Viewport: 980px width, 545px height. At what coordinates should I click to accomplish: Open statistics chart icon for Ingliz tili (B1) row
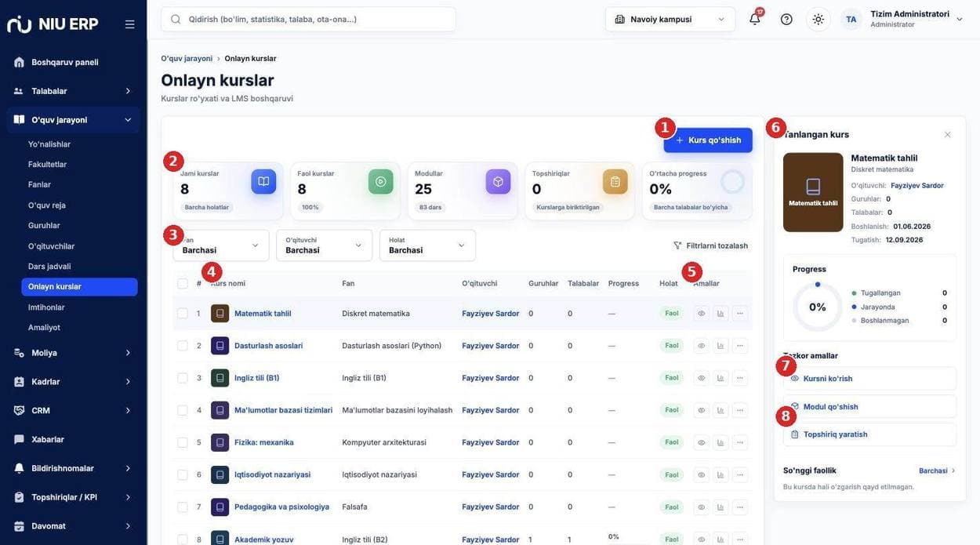coord(720,378)
